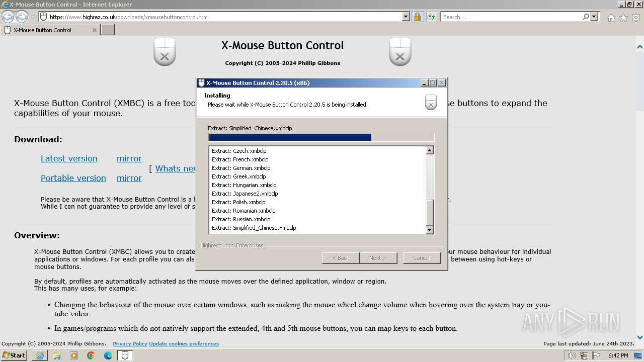Open a new blank tab
This screenshot has width=644, height=362.
pos(108,30)
